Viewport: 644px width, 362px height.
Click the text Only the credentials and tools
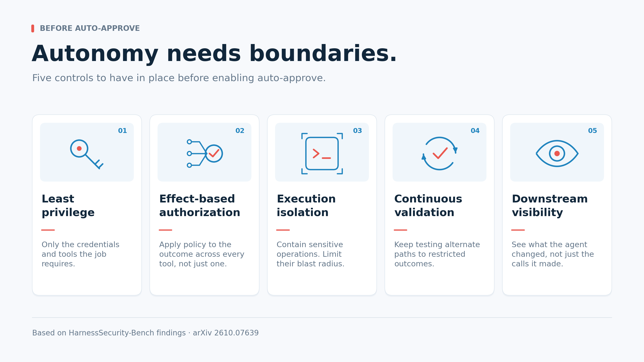80,254
